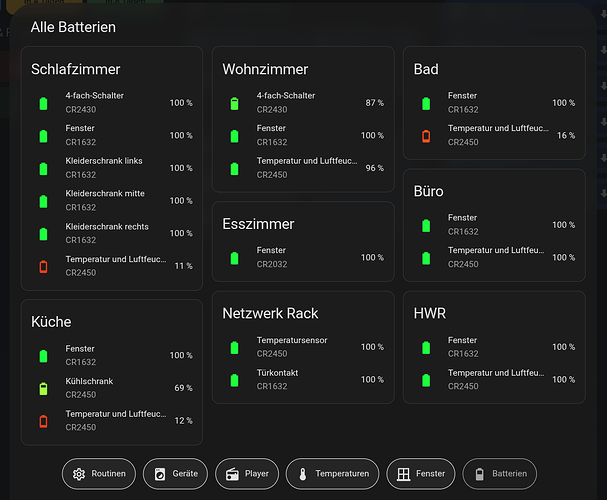Click red low-battery icon in Schlafzimmer
The height and width of the screenshot is (500, 607).
coord(43,266)
